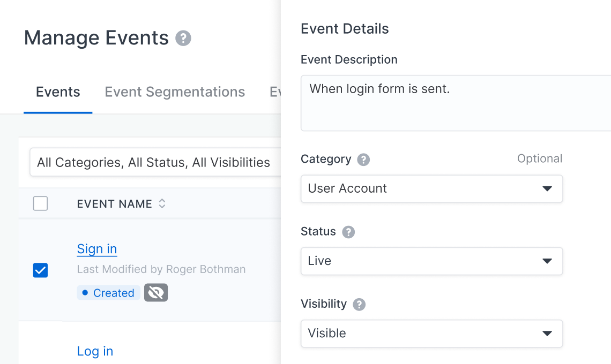Click the help icon beside Visibility
The height and width of the screenshot is (364, 611).
click(x=359, y=304)
